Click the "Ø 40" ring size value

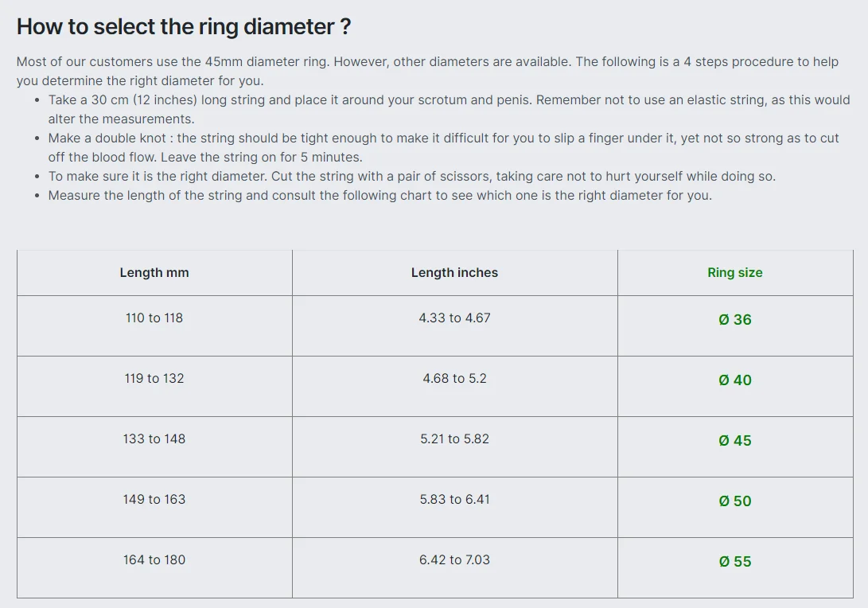734,380
